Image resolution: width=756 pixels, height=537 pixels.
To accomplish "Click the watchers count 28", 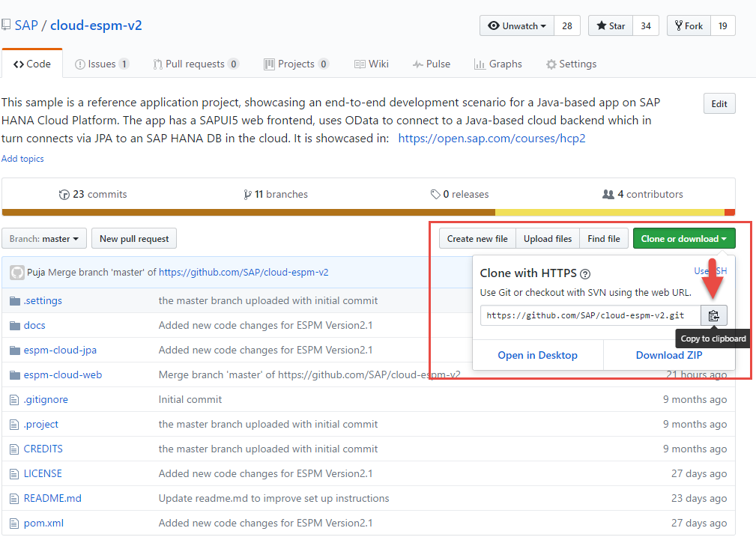I will (567, 26).
